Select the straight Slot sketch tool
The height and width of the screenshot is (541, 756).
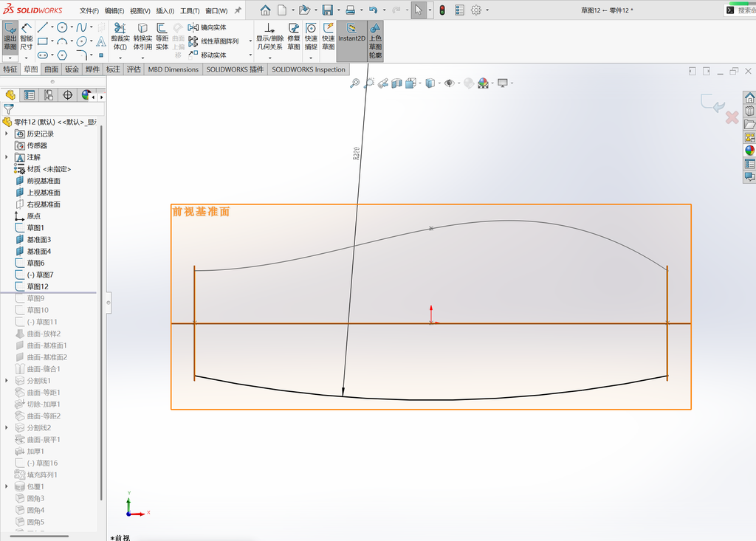[x=42, y=55]
